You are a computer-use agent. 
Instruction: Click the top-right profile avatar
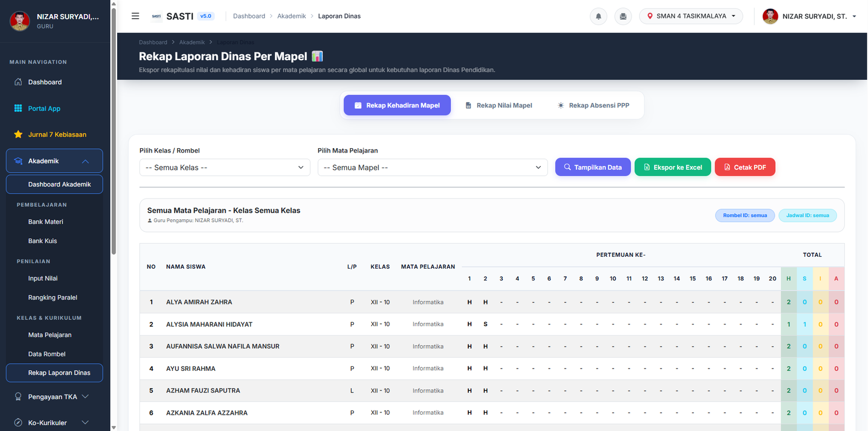coord(770,16)
